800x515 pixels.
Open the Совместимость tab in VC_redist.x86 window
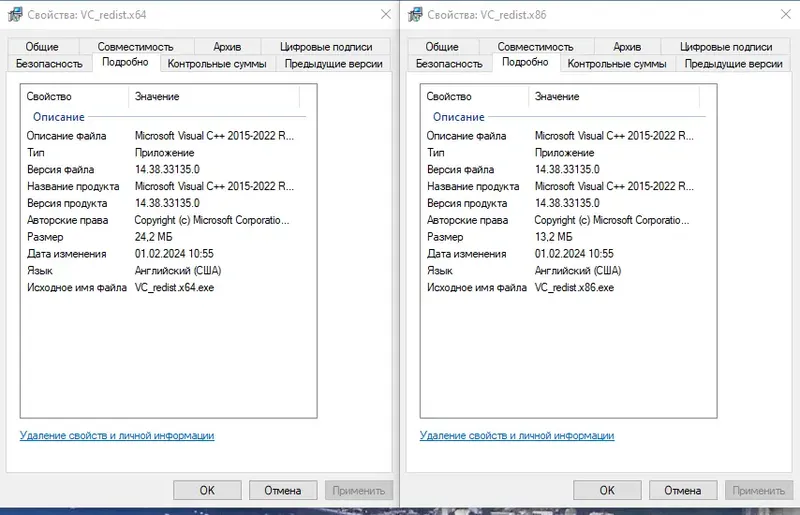pyautogui.click(x=536, y=46)
